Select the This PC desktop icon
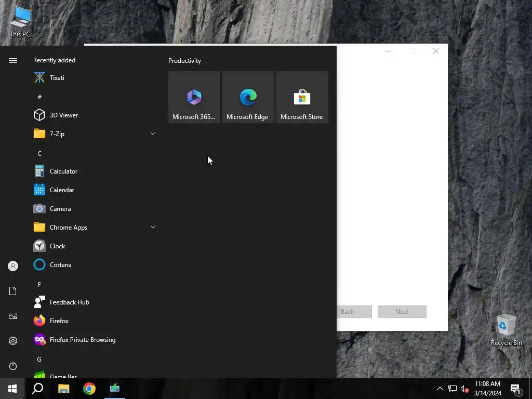Viewport: 532px width, 399px height. [20, 21]
